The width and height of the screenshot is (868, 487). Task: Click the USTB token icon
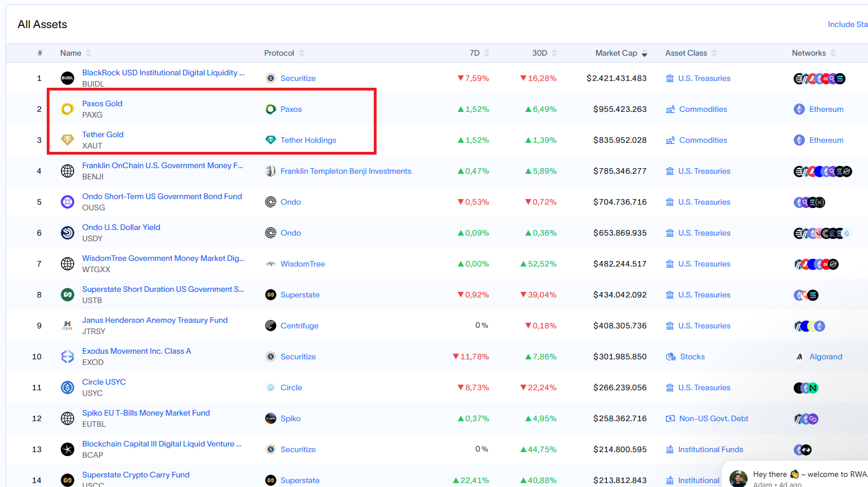click(x=68, y=295)
